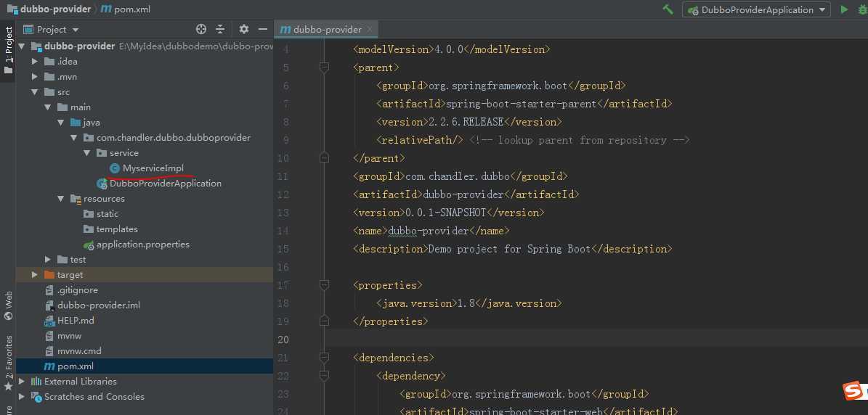The width and height of the screenshot is (868, 415).
Task: Expand External Libraries node
Action: point(22,382)
